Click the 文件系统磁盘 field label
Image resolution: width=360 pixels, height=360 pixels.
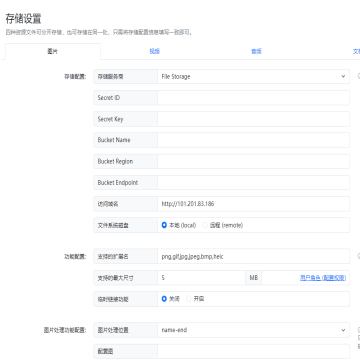pos(113,225)
